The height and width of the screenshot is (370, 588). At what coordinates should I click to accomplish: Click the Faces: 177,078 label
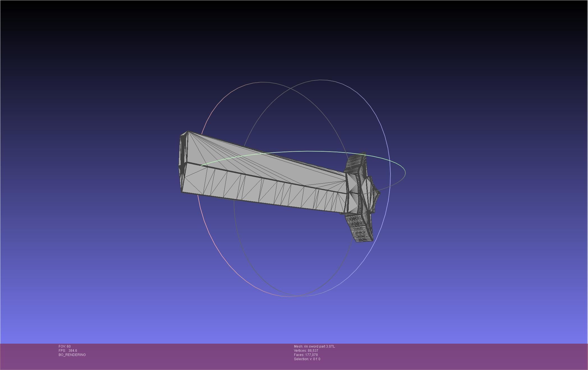coord(306,355)
